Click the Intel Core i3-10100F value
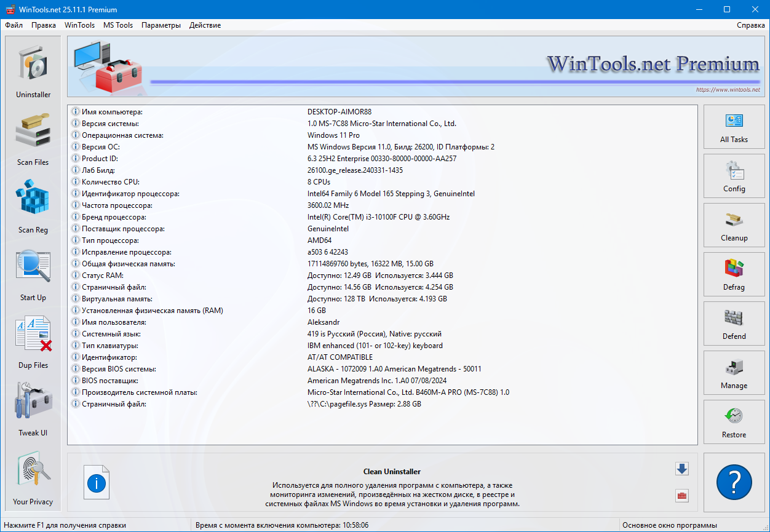This screenshot has height=532, width=770. click(379, 217)
